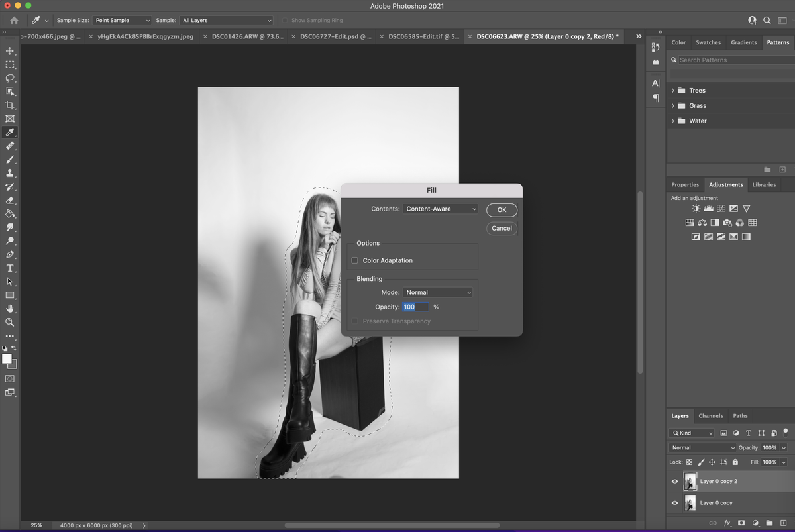The width and height of the screenshot is (795, 532).
Task: Expand the Trees pattern group
Action: point(673,90)
